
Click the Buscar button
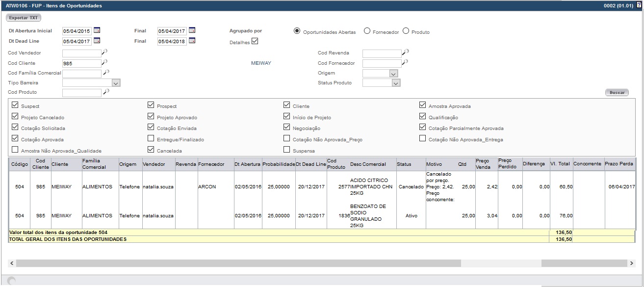(617, 92)
